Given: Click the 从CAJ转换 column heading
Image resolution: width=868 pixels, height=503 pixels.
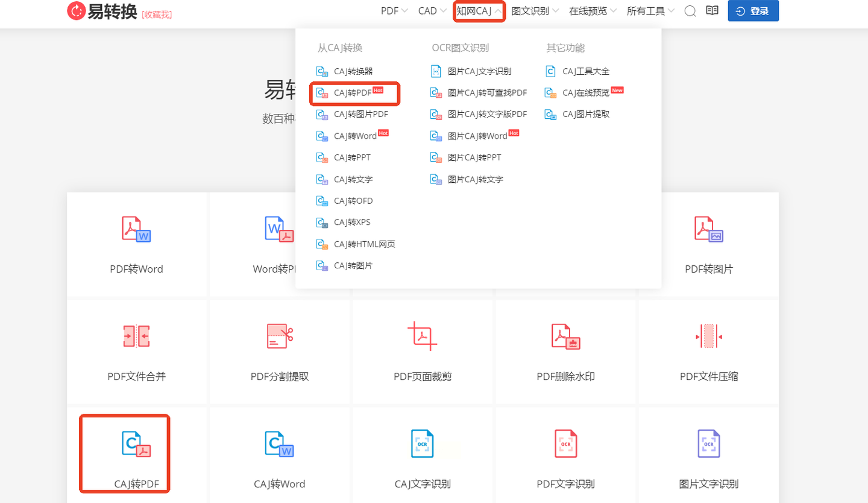Looking at the screenshot, I should coord(340,48).
